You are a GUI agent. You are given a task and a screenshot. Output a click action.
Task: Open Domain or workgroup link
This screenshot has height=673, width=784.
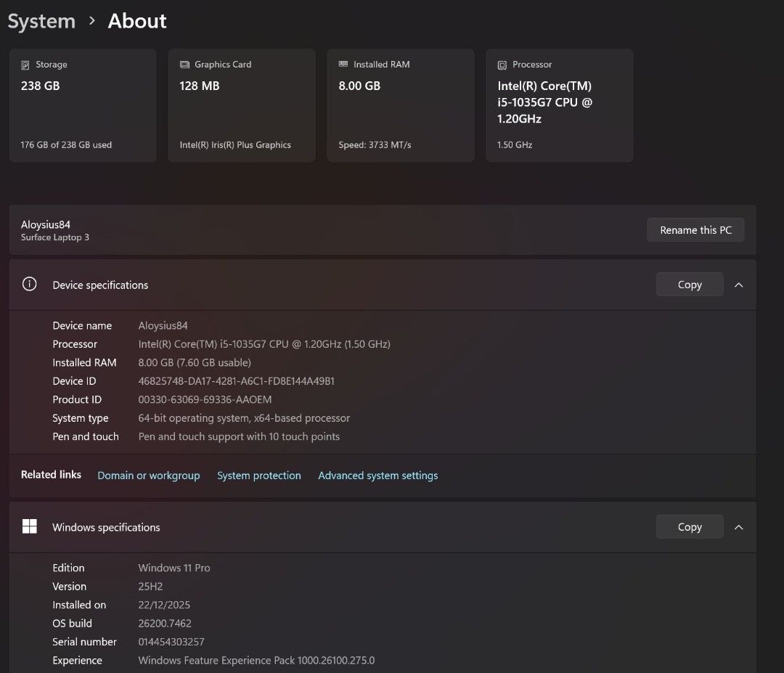pos(149,476)
